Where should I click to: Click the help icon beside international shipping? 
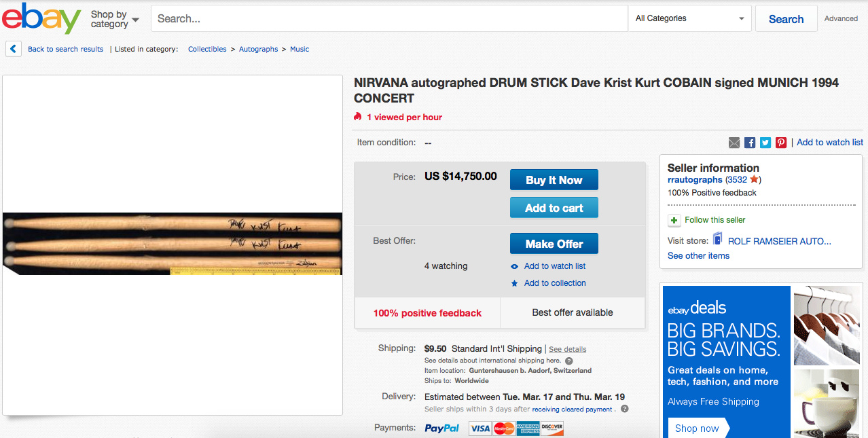coord(569,361)
